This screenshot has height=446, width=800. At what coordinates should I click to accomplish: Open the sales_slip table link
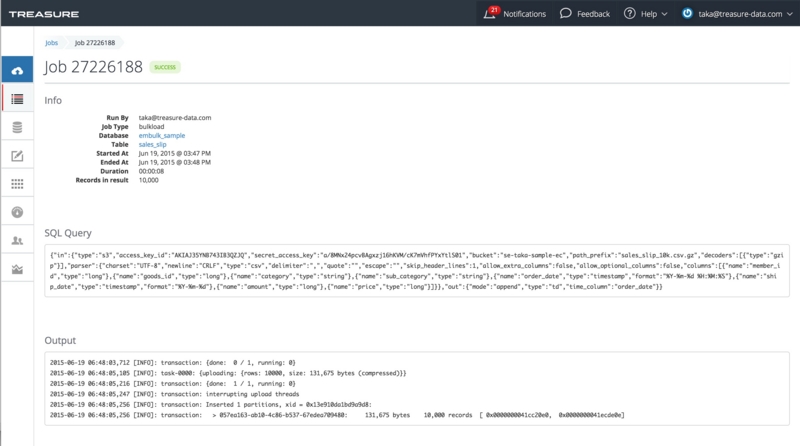pyautogui.click(x=153, y=144)
